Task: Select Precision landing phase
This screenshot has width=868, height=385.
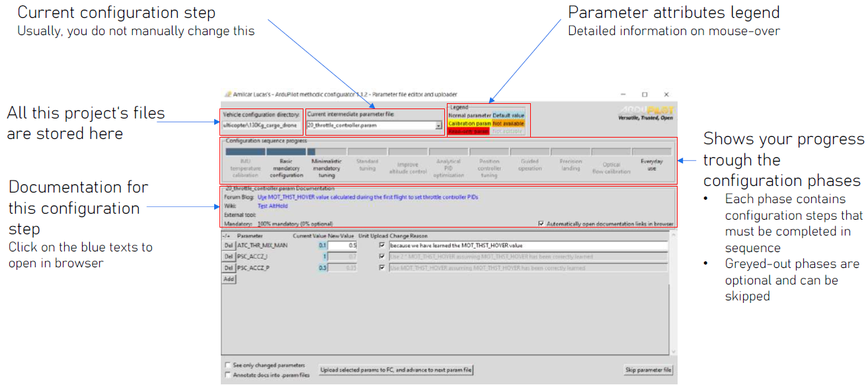Action: (x=571, y=165)
